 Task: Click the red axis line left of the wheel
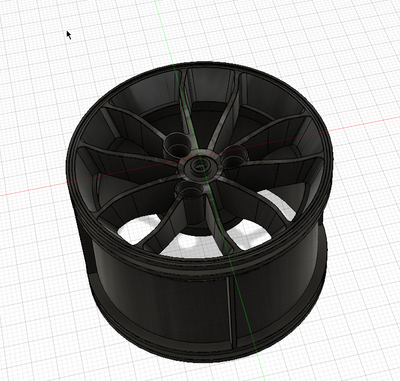click(33, 189)
